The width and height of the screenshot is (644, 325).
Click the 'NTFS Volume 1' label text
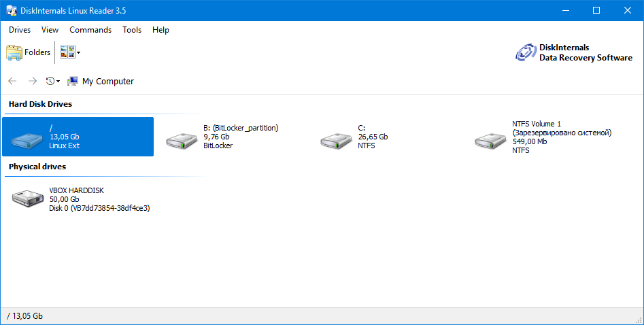(x=537, y=124)
